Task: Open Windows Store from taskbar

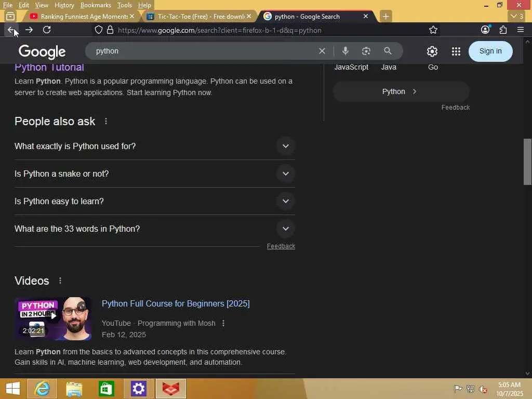Action: 106,389
